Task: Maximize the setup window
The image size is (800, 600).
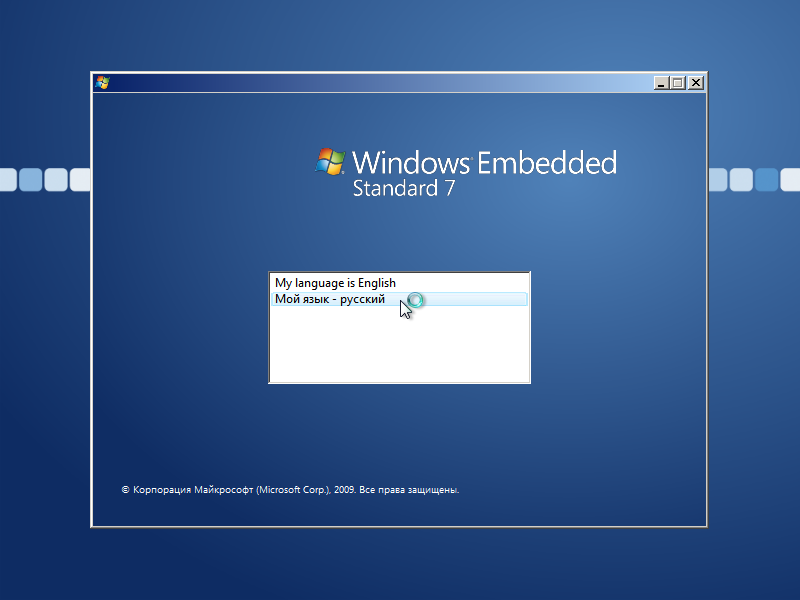Action: (x=678, y=83)
